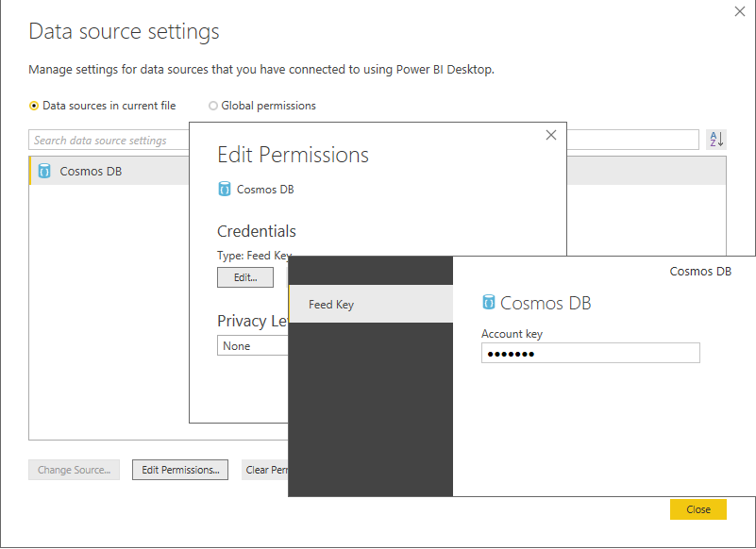Click Cosmos DB icon in Edit Permissions dialog
This screenshot has height=549, width=756.
(x=225, y=189)
